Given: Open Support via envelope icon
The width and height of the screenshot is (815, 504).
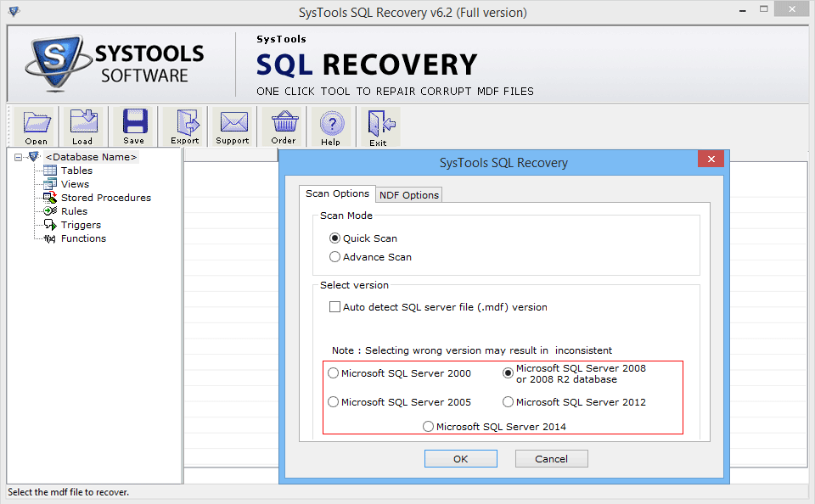Looking at the screenshot, I should [234, 121].
